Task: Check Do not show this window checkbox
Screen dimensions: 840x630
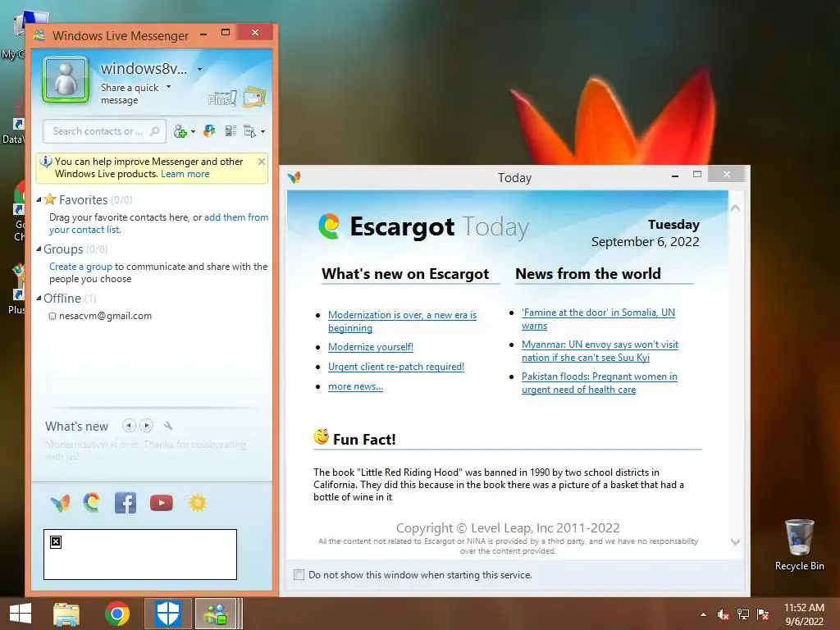Action: 299,575
